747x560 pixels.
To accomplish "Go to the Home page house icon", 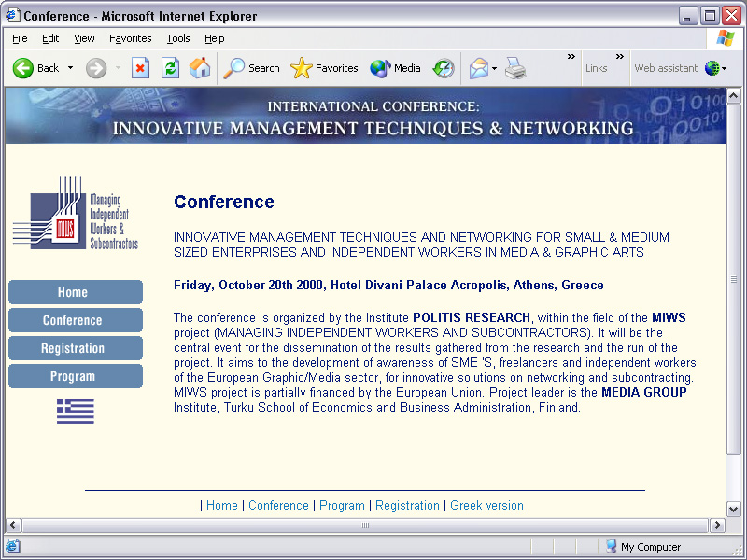I will [x=200, y=68].
